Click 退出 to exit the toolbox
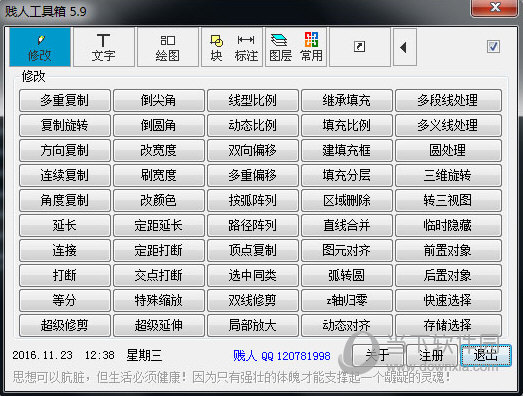 click(486, 355)
